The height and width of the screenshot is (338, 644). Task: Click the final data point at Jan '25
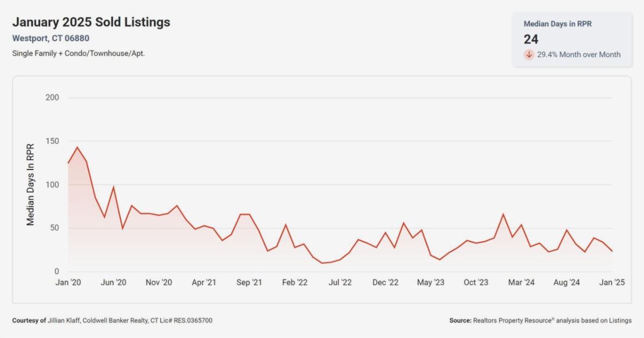612,251
